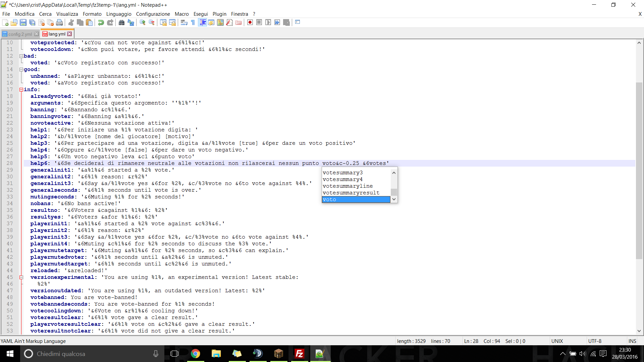
Task: Click autocomplete list scroll up arrow
Action: [x=394, y=172]
